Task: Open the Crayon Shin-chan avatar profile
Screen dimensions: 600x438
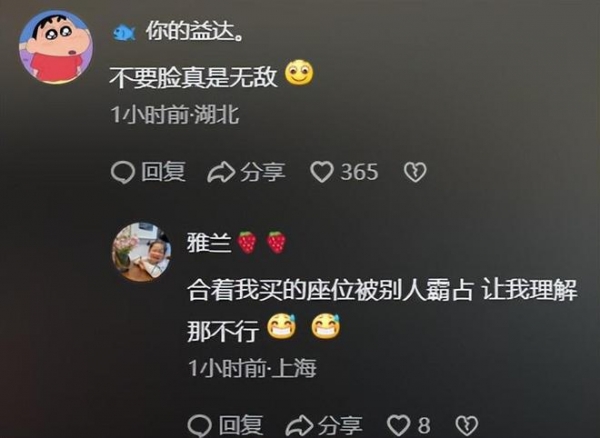Action: (x=56, y=47)
